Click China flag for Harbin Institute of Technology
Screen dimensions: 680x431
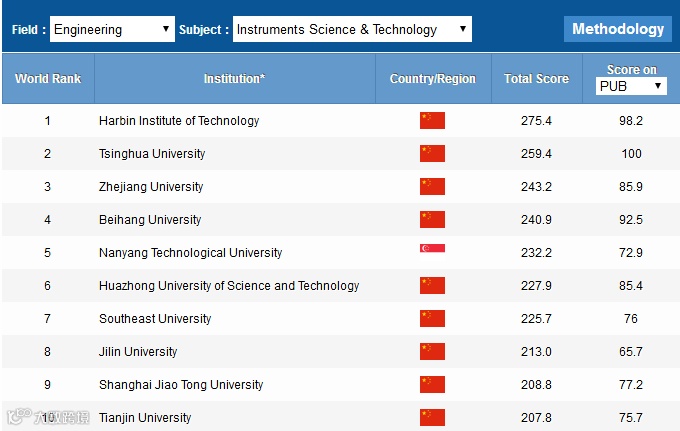click(432, 121)
